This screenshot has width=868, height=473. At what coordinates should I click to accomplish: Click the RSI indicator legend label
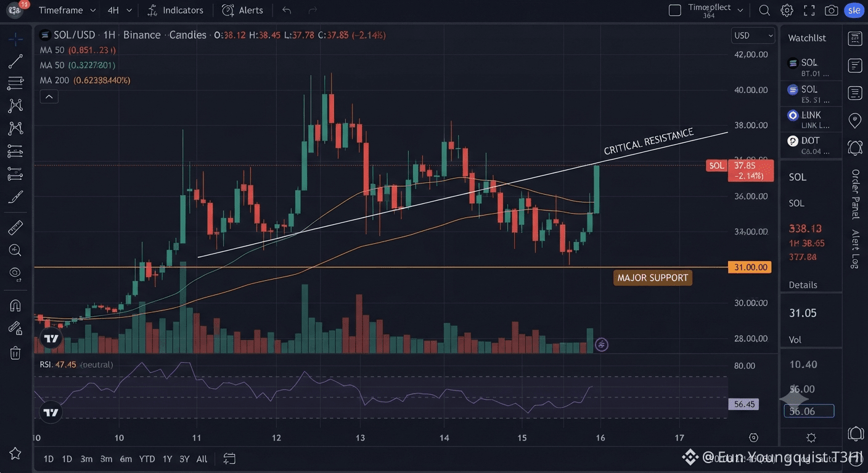tap(76, 365)
